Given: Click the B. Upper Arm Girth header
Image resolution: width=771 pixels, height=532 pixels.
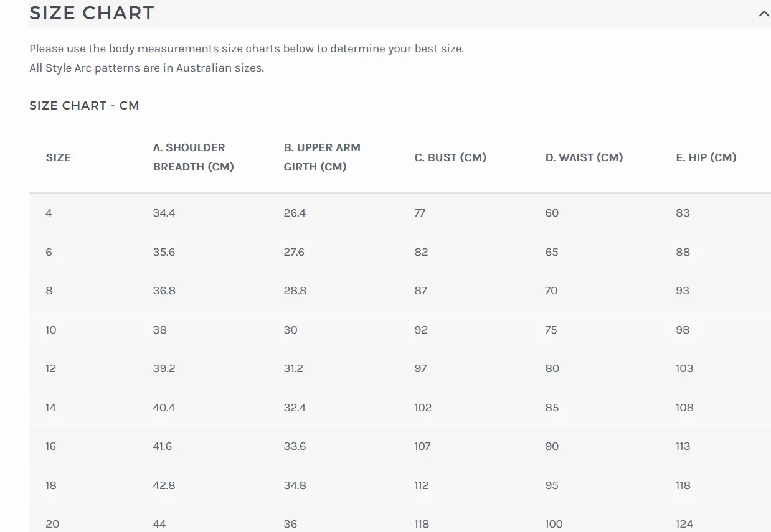Looking at the screenshot, I should [x=322, y=157].
